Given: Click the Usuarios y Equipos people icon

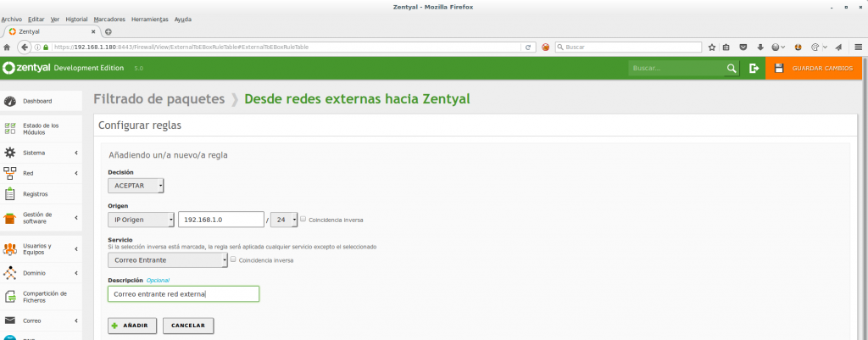Looking at the screenshot, I should pos(10,249).
